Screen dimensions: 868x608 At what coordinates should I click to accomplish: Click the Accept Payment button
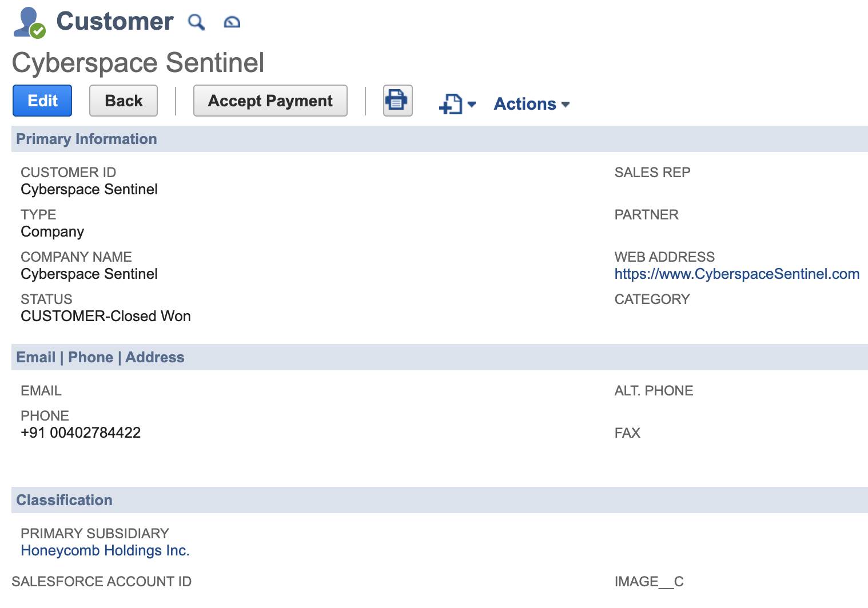[270, 101]
